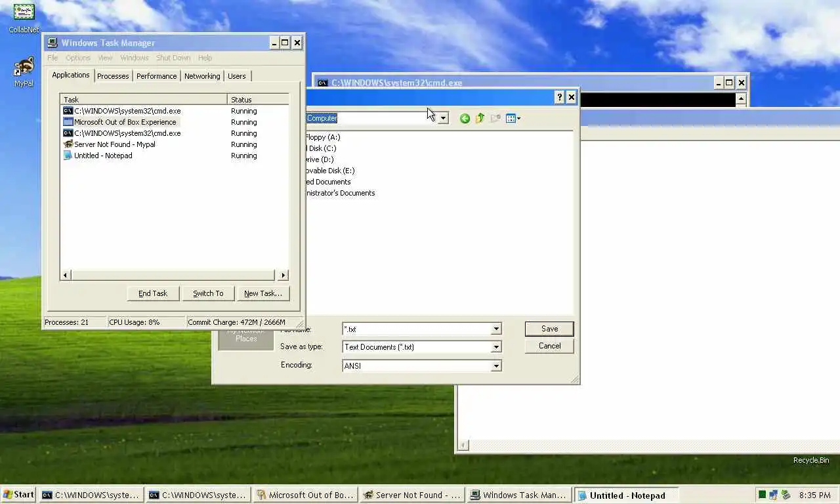Open the View menu in Task Manager
Viewport: 840px width, 504px height.
(105, 58)
